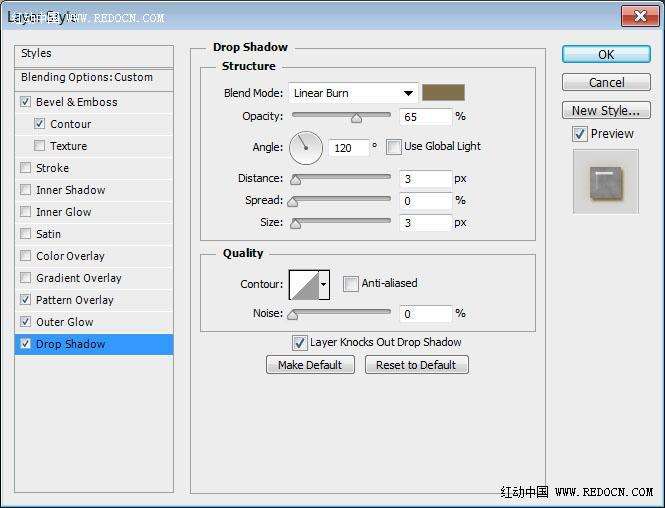
Task: Enable the Anti-aliased option
Action: pyautogui.click(x=350, y=284)
